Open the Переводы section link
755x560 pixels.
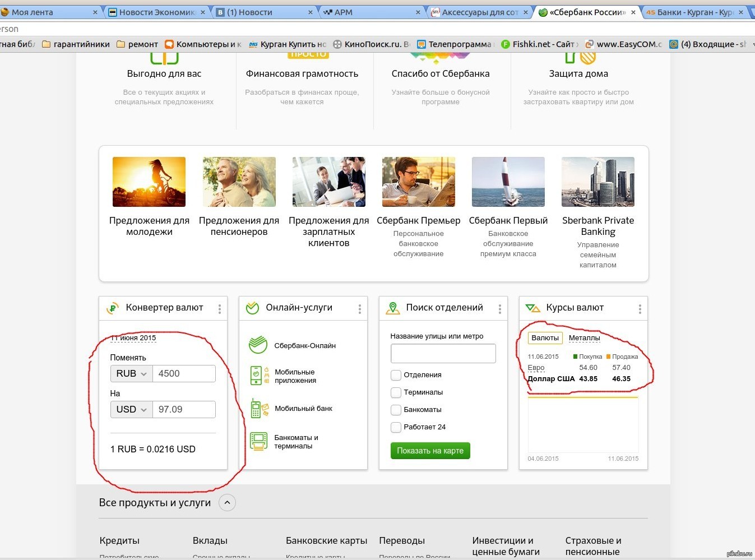[402, 541]
